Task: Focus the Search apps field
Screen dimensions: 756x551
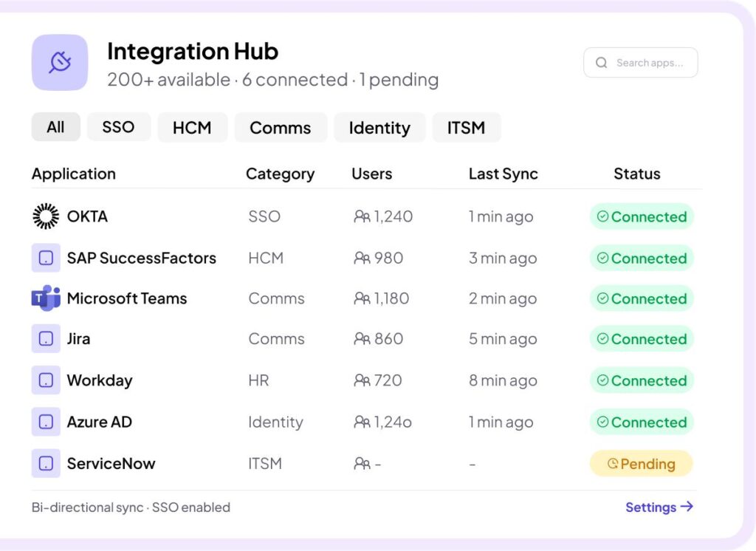Action: 641,63
